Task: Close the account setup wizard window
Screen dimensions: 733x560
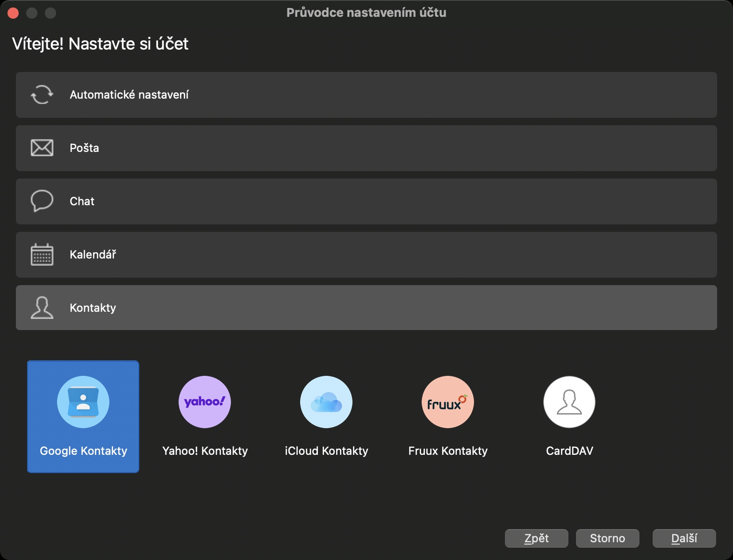Action: [13, 13]
